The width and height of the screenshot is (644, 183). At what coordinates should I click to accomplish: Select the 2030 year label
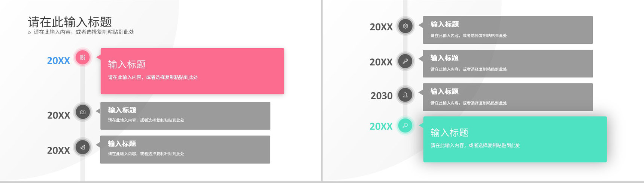(382, 96)
